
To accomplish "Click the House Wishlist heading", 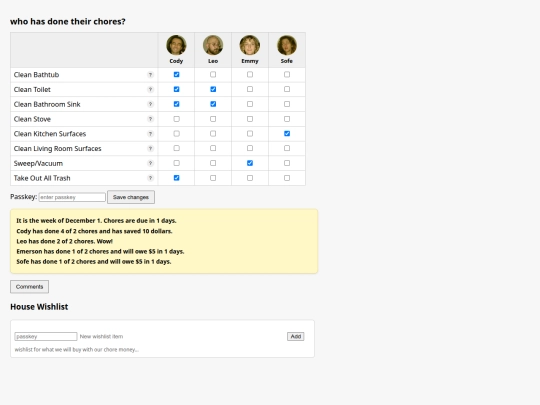I will [x=39, y=307].
